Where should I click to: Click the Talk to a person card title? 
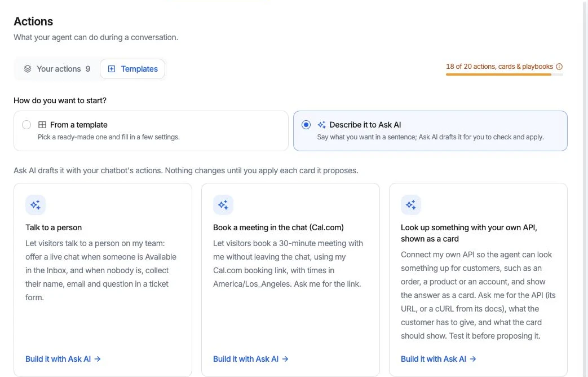tap(54, 227)
